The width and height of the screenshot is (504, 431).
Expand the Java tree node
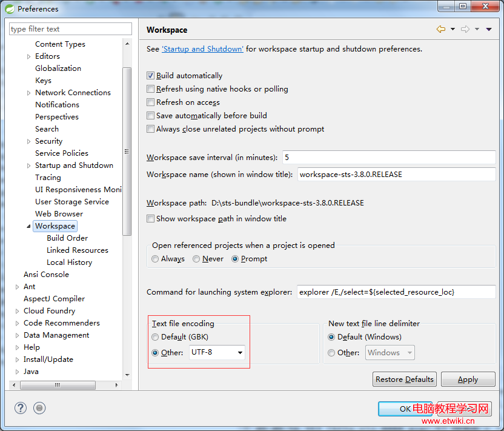(x=17, y=372)
